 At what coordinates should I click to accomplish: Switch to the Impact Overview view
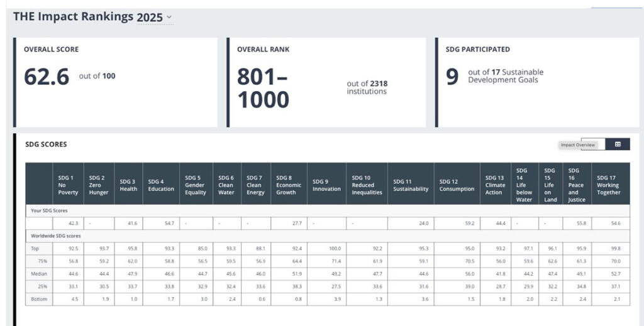[577, 145]
